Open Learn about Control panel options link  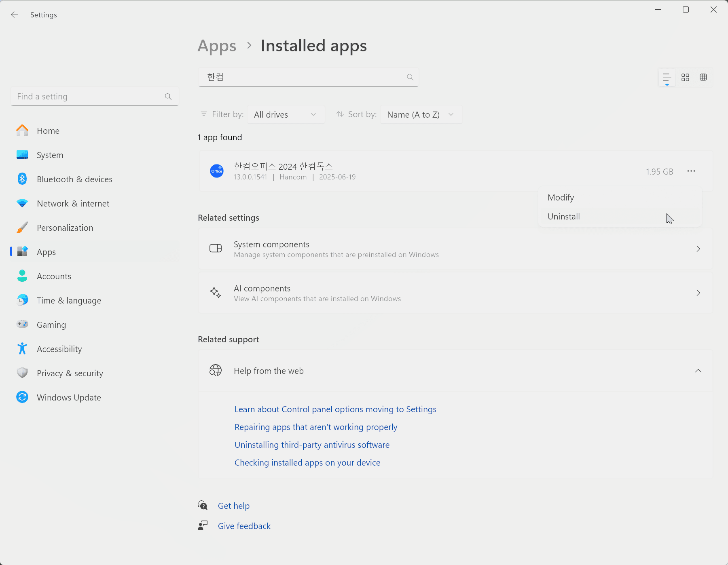point(335,409)
